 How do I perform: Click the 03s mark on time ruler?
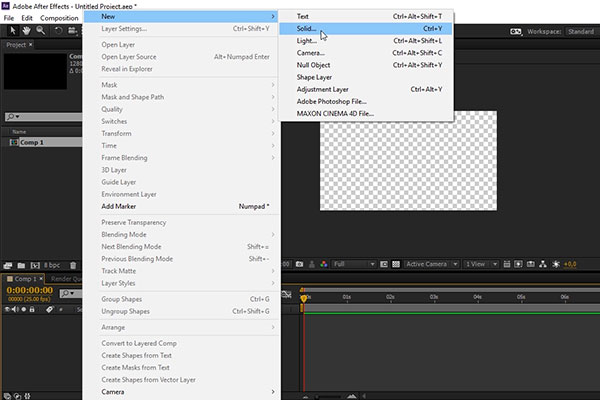click(434, 297)
